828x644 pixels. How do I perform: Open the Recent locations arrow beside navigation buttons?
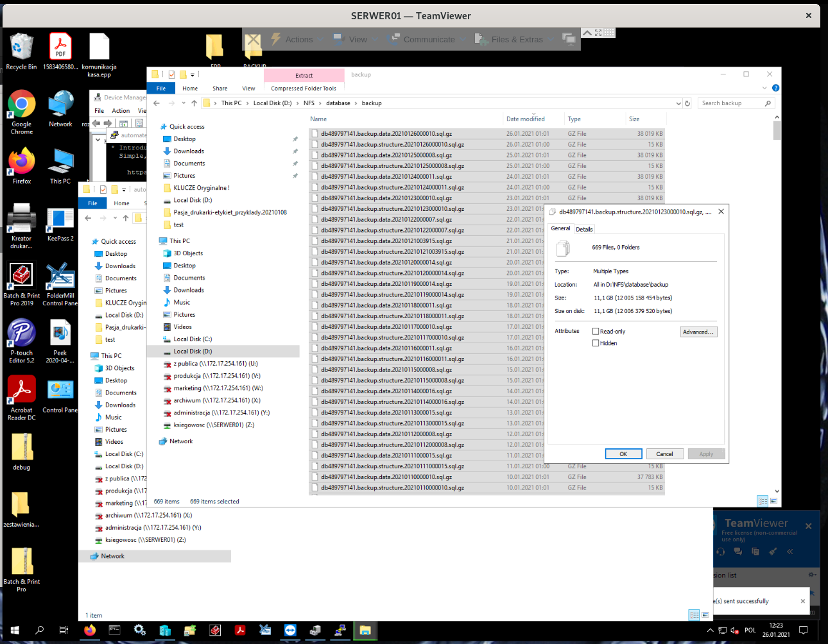coord(184,103)
